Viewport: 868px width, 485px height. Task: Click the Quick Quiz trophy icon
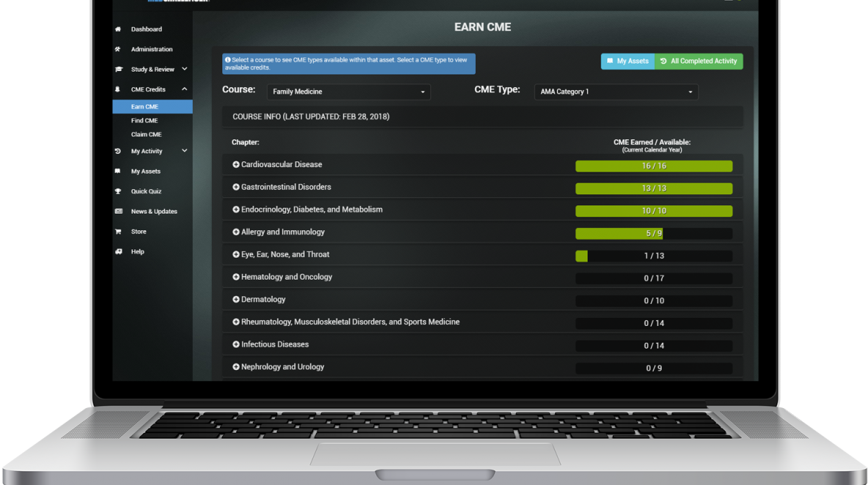pos(118,191)
